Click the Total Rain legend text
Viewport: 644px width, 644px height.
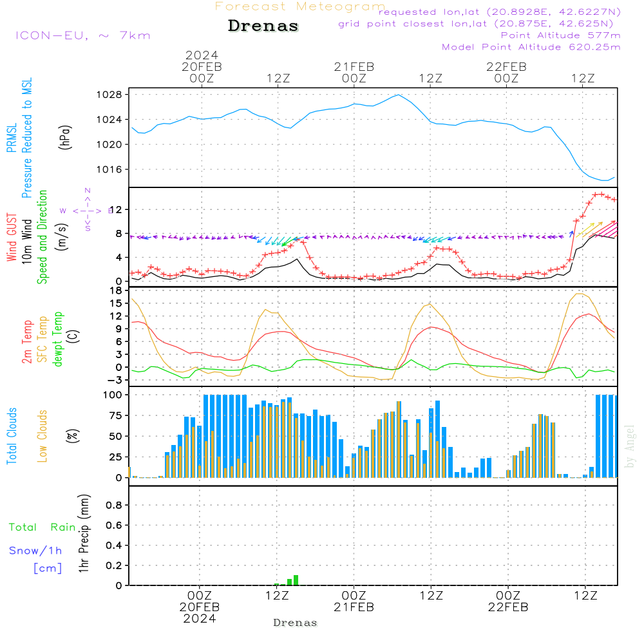pos(42,527)
